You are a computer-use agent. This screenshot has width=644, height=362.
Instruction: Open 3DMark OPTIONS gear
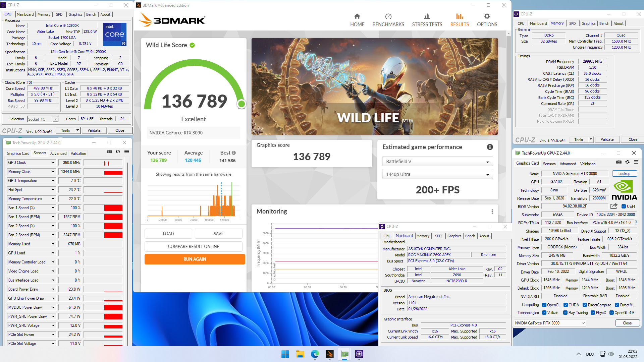[x=487, y=20]
